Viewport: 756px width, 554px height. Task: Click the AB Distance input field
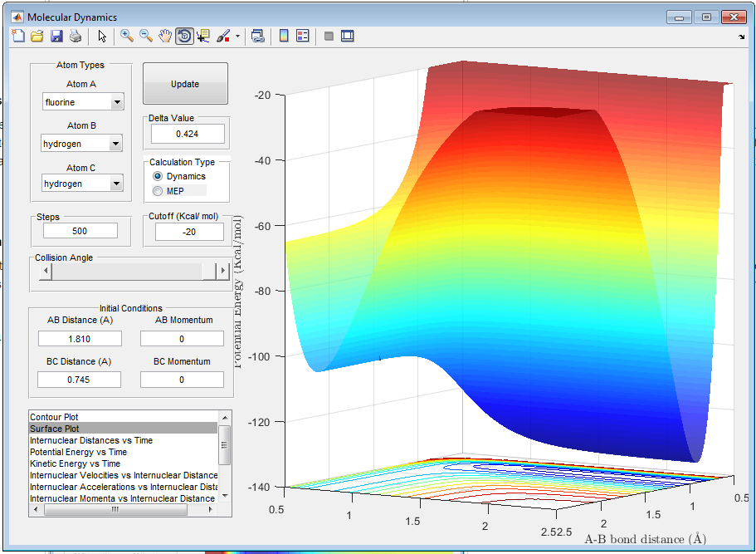click(80, 339)
